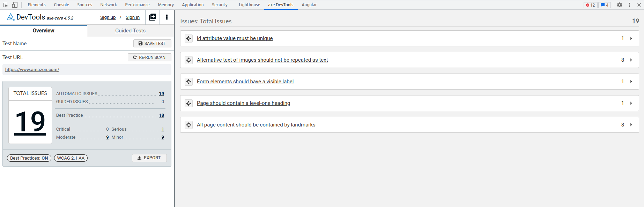Viewport: 644px width, 207px height.
Task: Click the open-in-new-tab icon beside kebab menu
Action: point(153,17)
